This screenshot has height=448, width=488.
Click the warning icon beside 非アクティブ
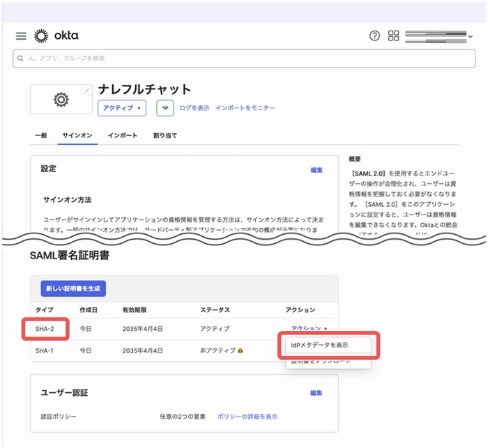pos(241,350)
